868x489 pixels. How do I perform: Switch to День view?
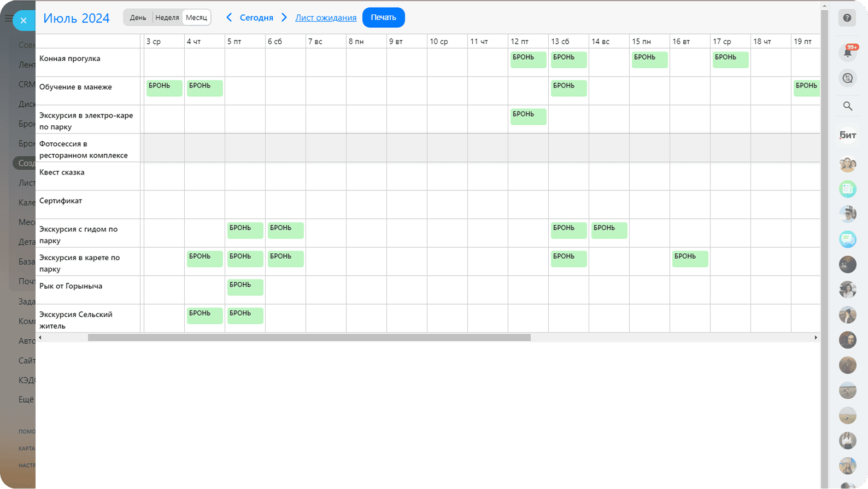(x=138, y=18)
